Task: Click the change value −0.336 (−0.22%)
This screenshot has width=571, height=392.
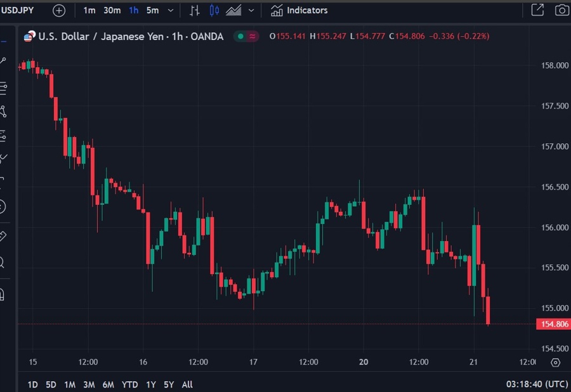Action: pos(459,36)
